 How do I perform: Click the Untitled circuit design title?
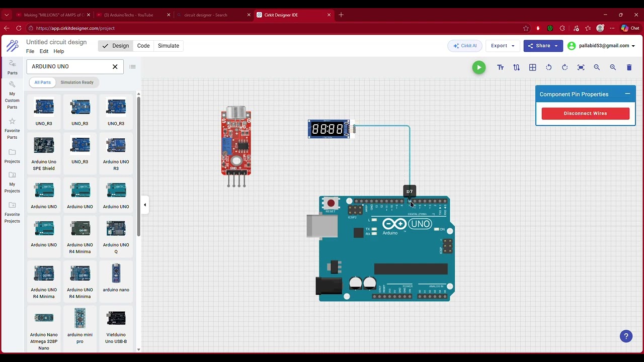tap(56, 42)
